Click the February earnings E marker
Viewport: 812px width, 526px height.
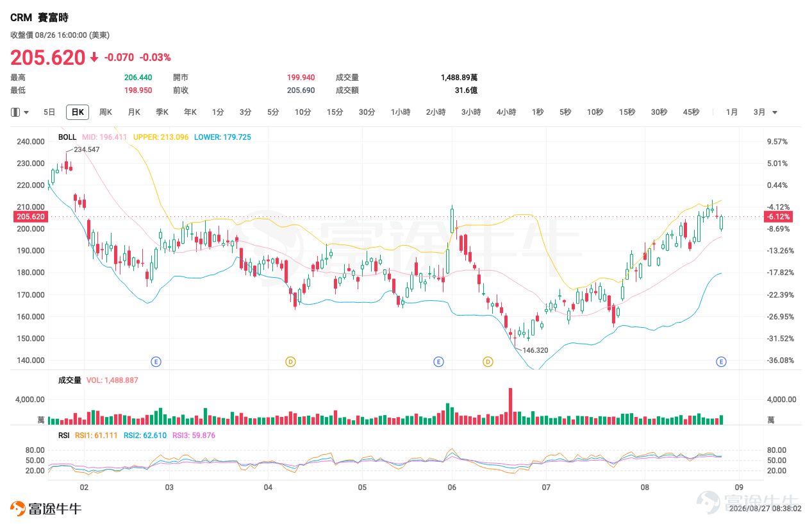pos(156,362)
